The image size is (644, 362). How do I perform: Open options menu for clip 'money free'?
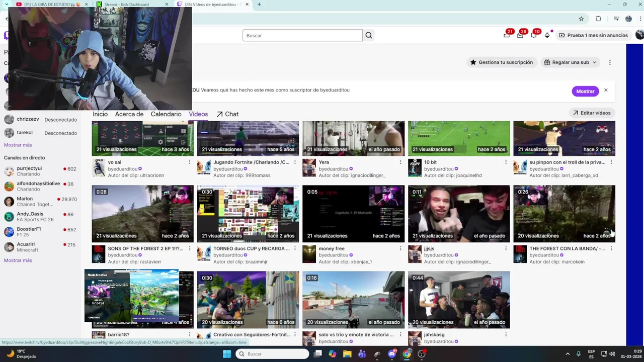pos(400,248)
